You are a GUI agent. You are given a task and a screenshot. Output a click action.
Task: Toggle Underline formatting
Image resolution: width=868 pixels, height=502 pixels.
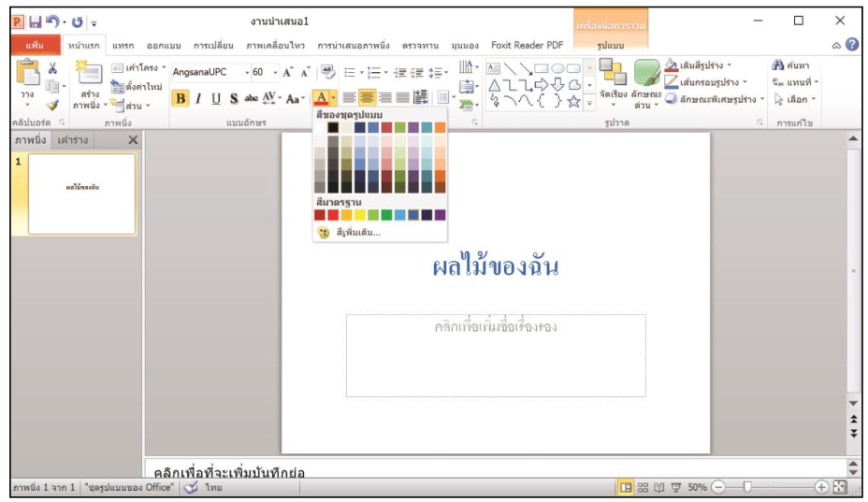(x=216, y=98)
